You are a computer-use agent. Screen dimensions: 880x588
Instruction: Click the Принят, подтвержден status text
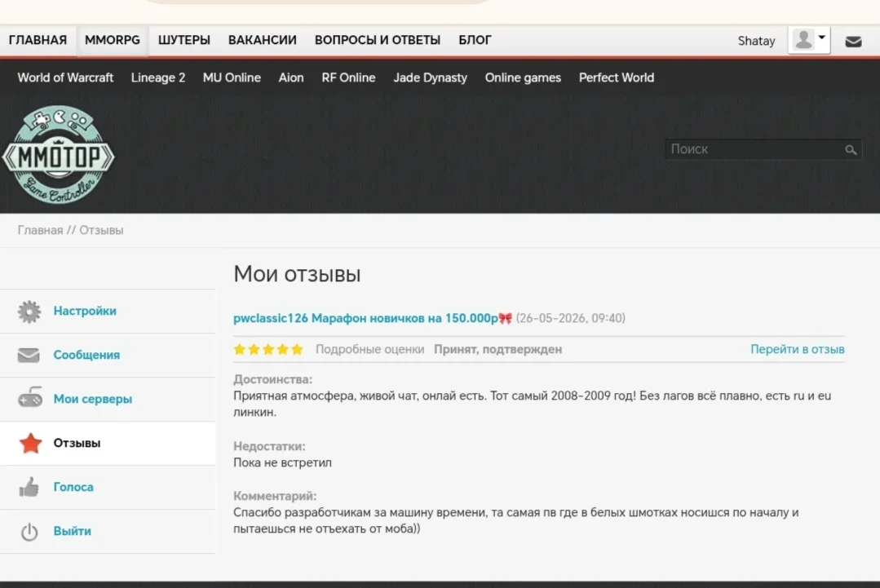(497, 350)
